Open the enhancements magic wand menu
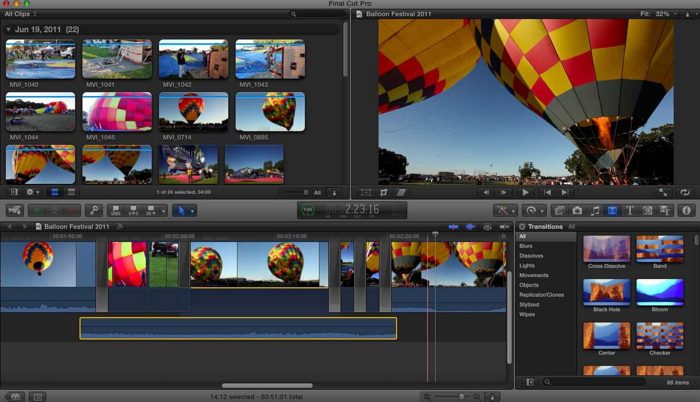This screenshot has width=700, height=402. point(505,210)
